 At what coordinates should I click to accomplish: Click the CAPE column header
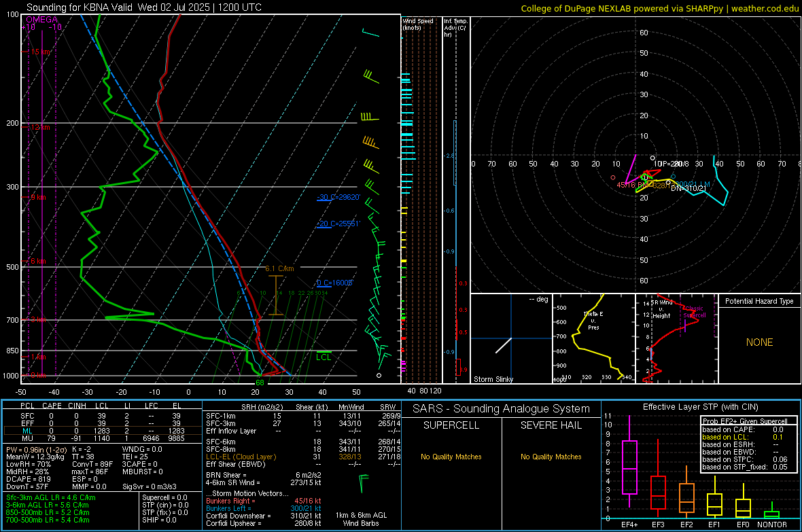pos(52,406)
